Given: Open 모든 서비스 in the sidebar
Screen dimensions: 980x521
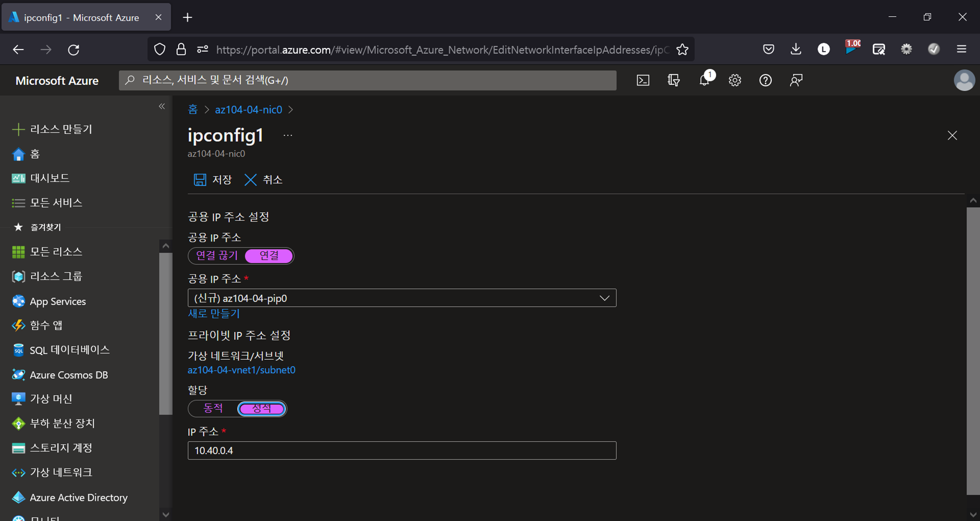Looking at the screenshot, I should 47,202.
